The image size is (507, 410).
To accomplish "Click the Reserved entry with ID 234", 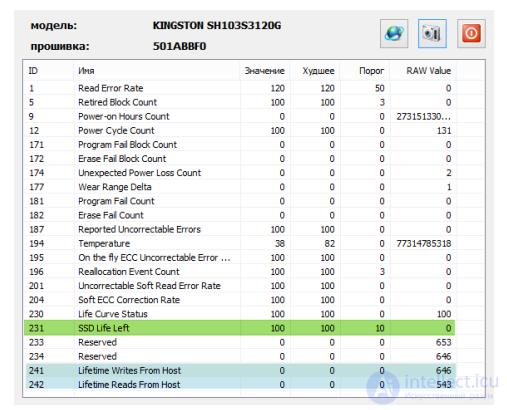I will 98,356.
